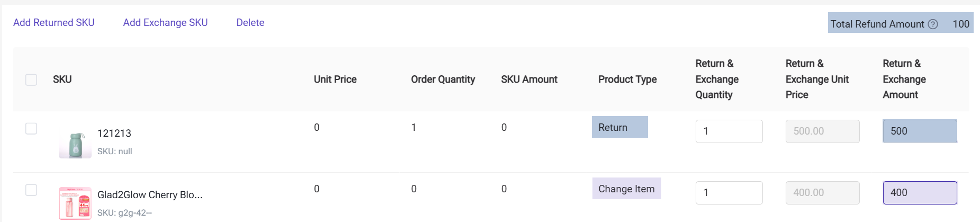Click the Change Item product type tag
980x222 pixels.
[x=626, y=189]
